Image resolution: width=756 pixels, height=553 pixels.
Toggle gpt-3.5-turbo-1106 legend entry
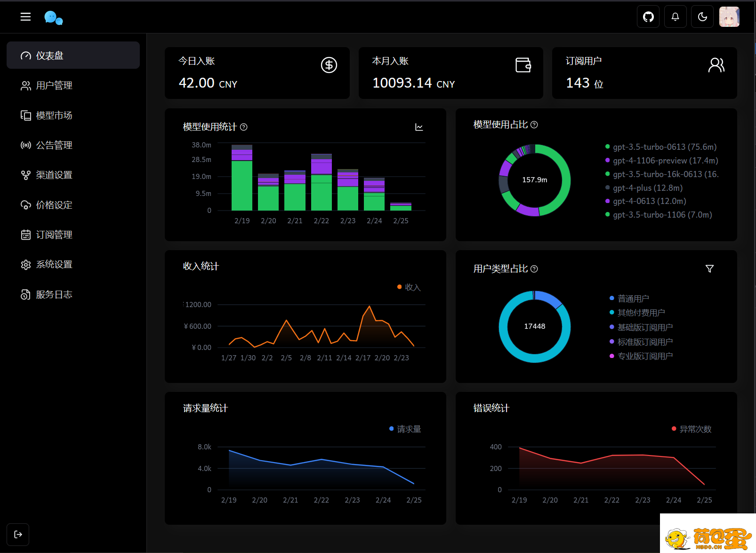click(659, 215)
